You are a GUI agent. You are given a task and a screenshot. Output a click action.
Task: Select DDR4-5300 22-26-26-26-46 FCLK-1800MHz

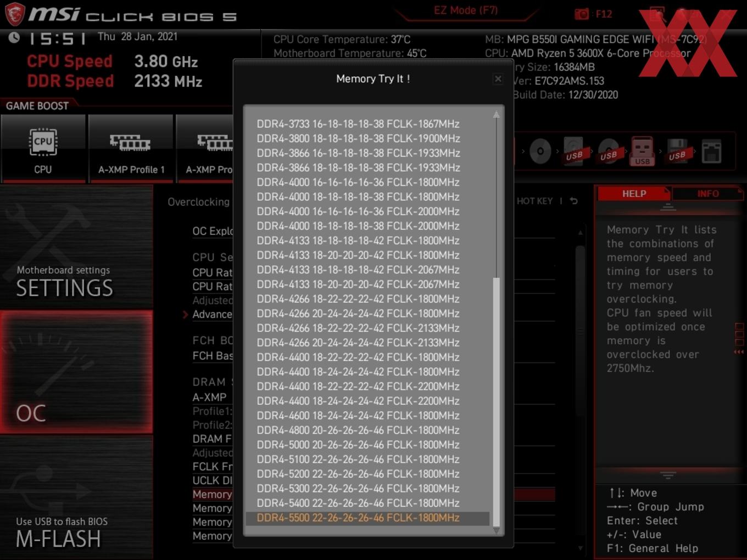(x=358, y=489)
